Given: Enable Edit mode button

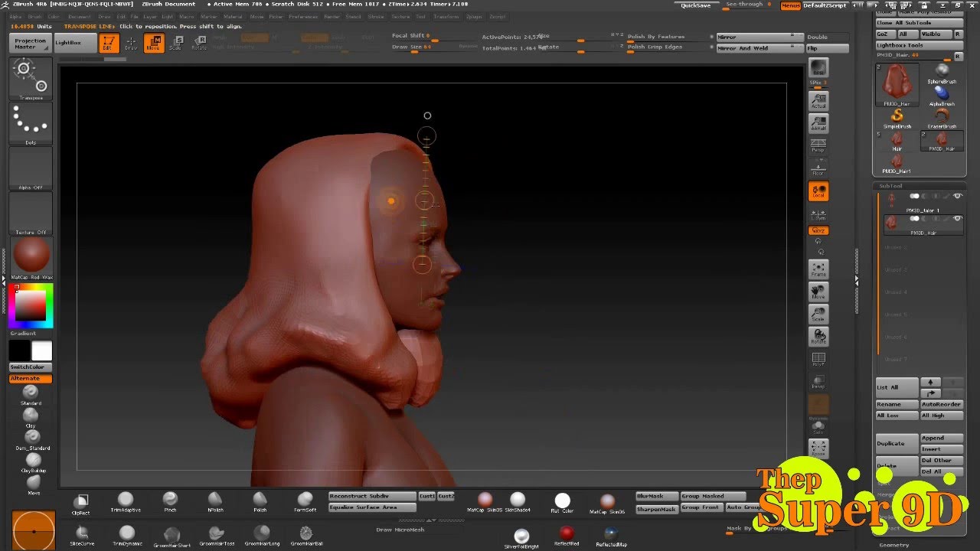Looking at the screenshot, I should coord(109,43).
